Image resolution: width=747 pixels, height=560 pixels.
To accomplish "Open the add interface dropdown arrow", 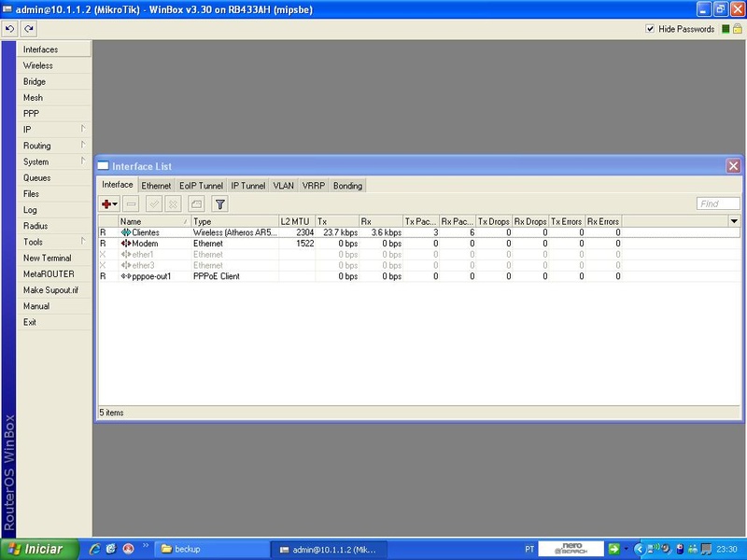I will pos(115,204).
